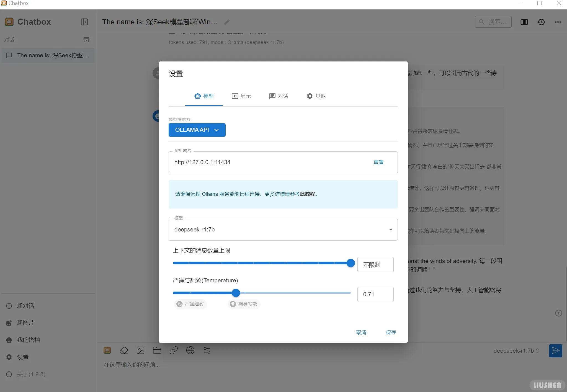Open the model selector next to send button

[516, 351]
